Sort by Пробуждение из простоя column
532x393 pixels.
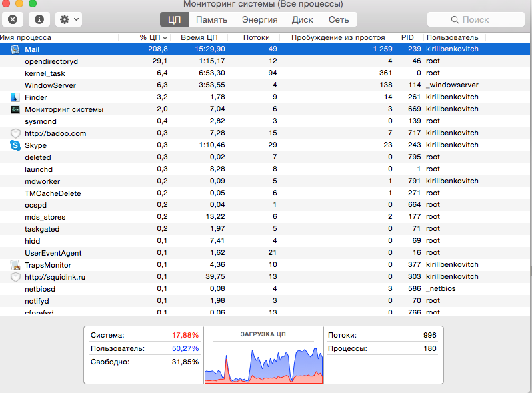[x=338, y=37]
